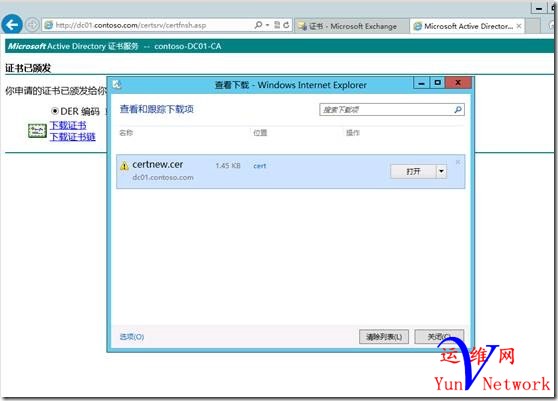Close the Microsoft Active Directory tab
This screenshot has width=558, height=401.
pos(519,26)
